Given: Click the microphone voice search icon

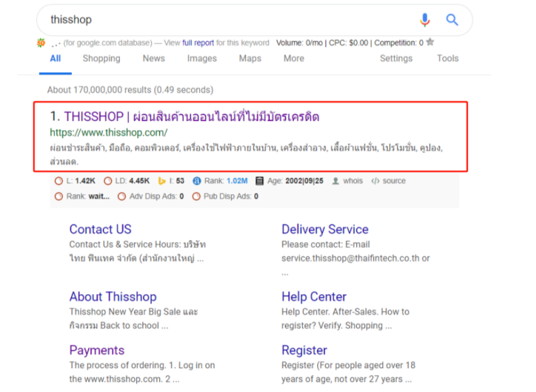Looking at the screenshot, I should point(424,20).
